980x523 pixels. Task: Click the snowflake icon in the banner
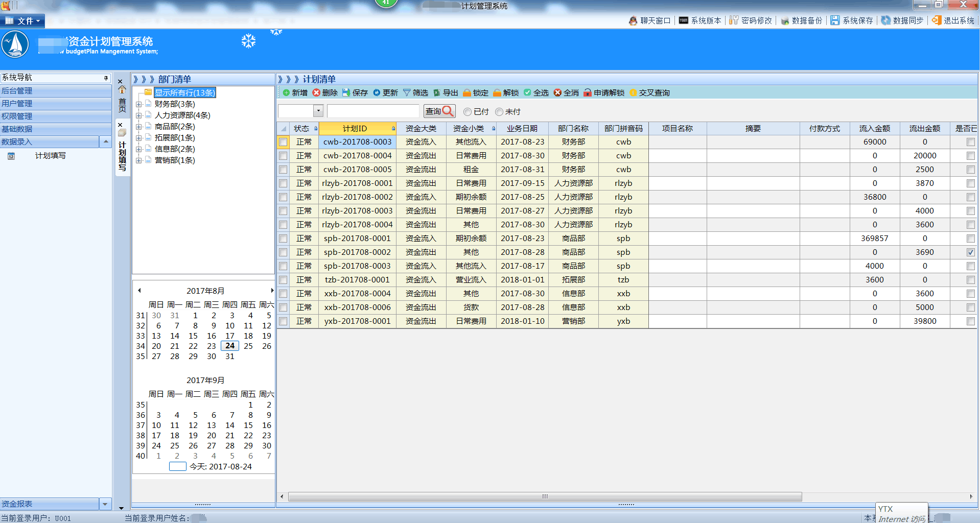(x=248, y=41)
